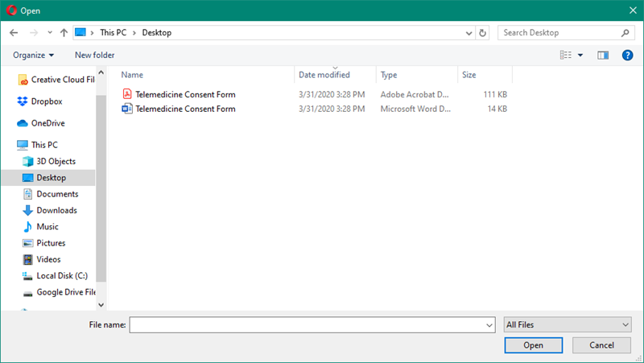The image size is (644, 363).
Task: Sort by the Date modified column
Action: tap(324, 75)
